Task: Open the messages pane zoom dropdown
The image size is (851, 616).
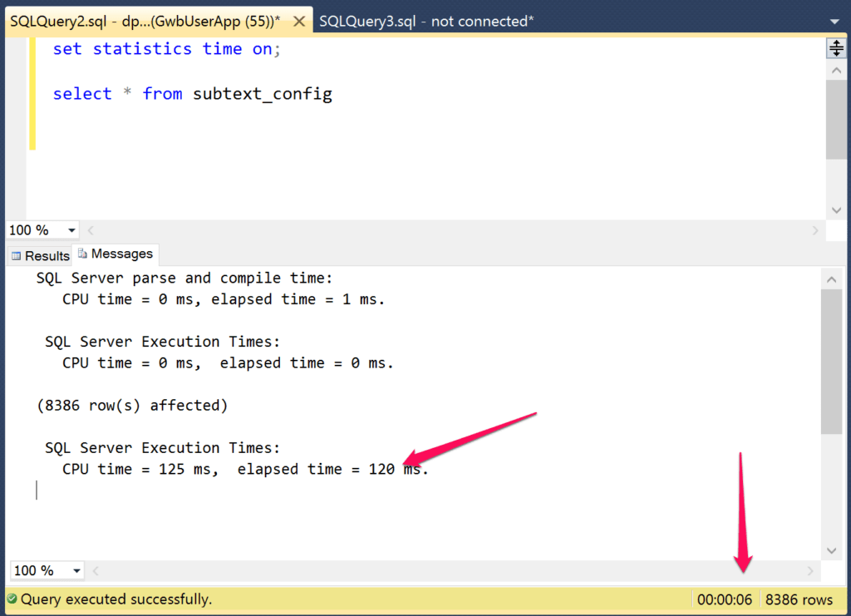Action: [x=76, y=570]
